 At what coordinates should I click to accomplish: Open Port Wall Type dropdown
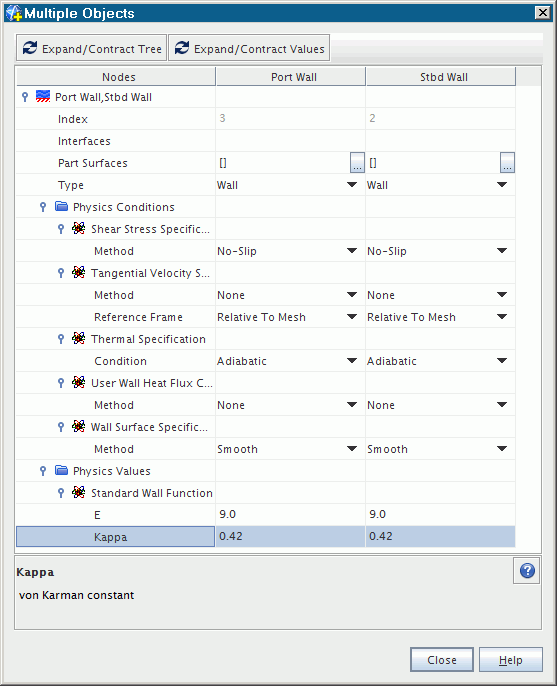tap(352, 185)
